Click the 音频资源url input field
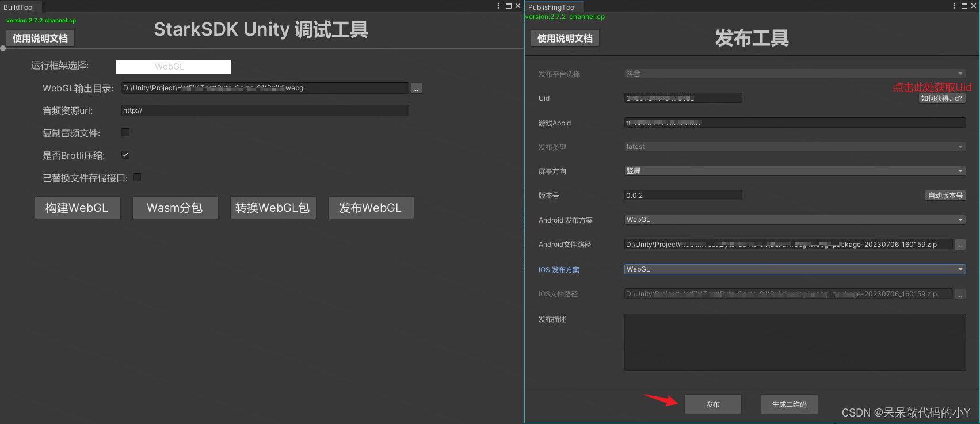This screenshot has width=980, height=424. [x=265, y=110]
